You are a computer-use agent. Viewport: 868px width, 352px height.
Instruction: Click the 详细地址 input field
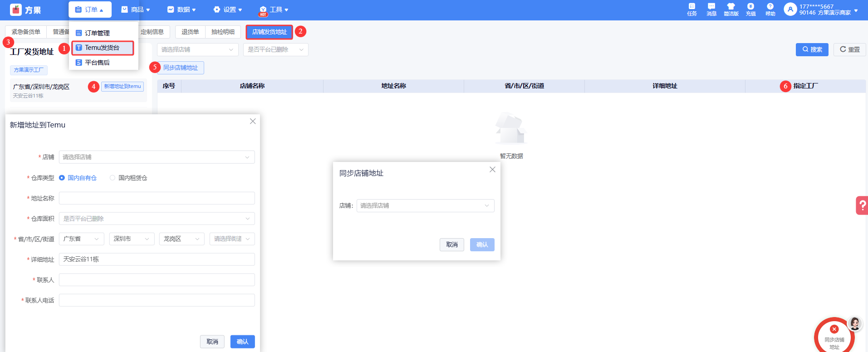point(157,259)
